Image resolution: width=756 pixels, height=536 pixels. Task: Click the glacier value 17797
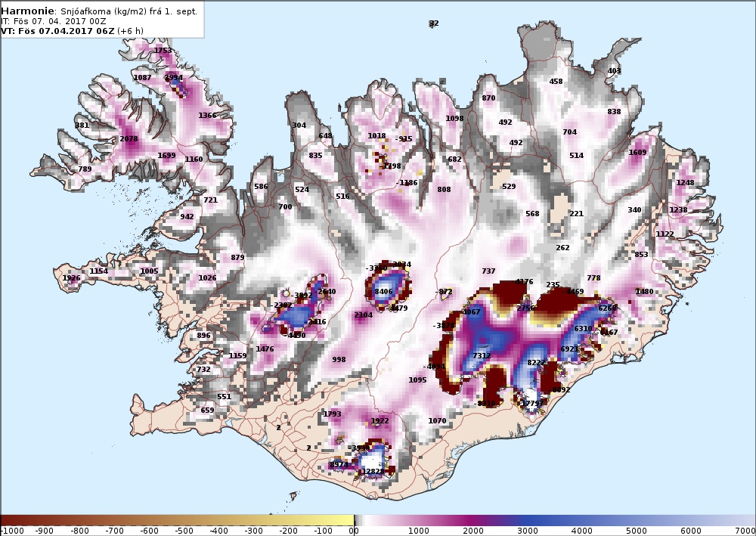(533, 404)
